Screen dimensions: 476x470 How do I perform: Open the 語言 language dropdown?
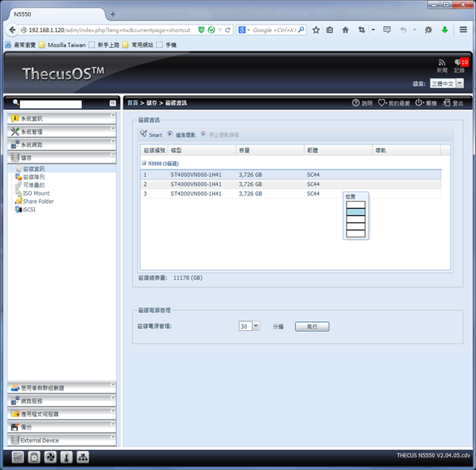(460, 83)
